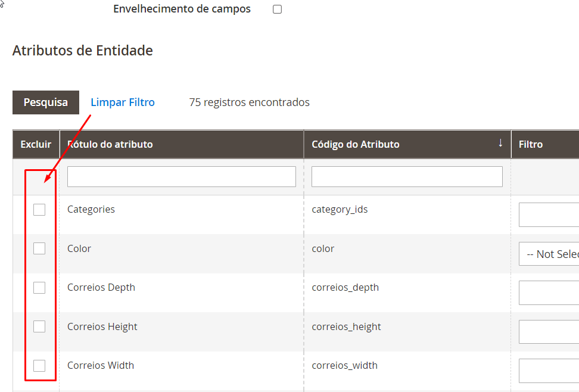Click the correios_height attribute code link
Image resolution: width=579 pixels, height=392 pixels.
pos(345,326)
